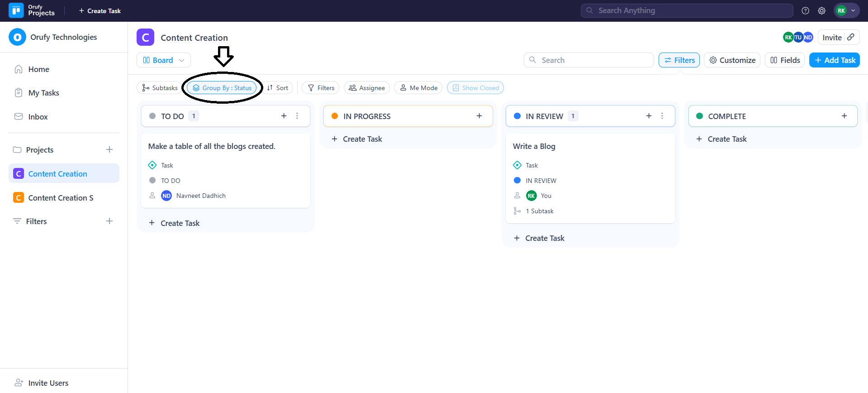Click the purple Content Creation project icon
Image resolution: width=868 pixels, height=393 pixels.
(145, 38)
